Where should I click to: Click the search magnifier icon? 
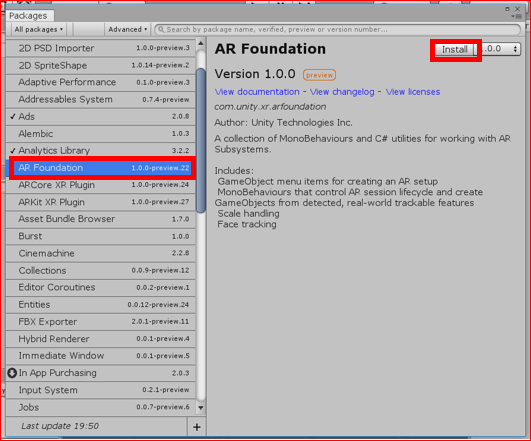[161, 29]
